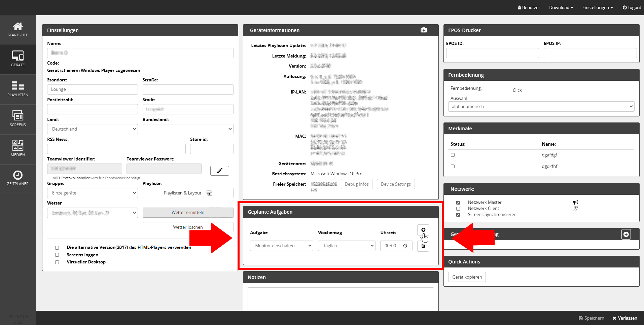
Task: Enable the Virtueller Desktop checkbox
Action: coord(57,262)
